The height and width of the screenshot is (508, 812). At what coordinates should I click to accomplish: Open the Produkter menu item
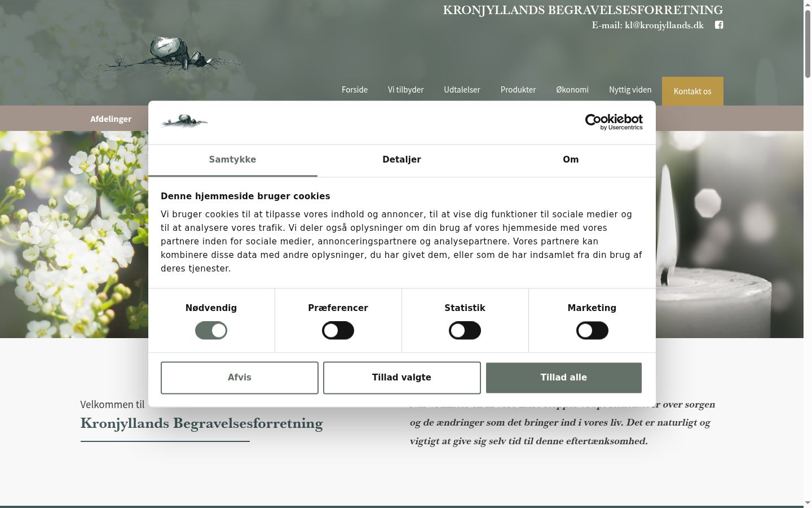tap(518, 90)
